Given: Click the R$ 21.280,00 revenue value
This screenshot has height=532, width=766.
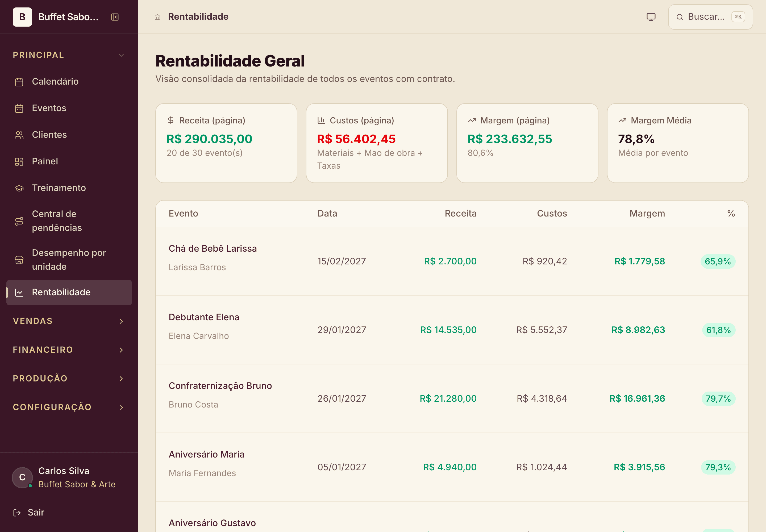Looking at the screenshot, I should tap(448, 399).
